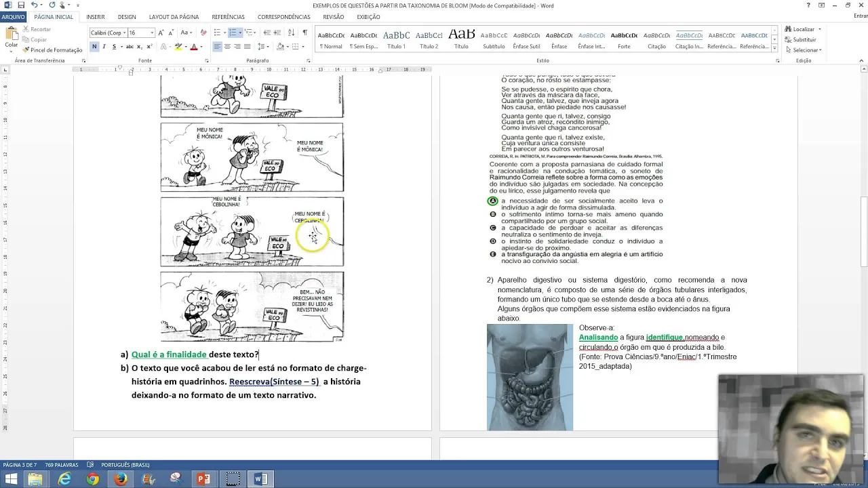Image resolution: width=868 pixels, height=488 pixels.
Task: Expand the styles gallery
Action: pyautogui.click(x=775, y=48)
